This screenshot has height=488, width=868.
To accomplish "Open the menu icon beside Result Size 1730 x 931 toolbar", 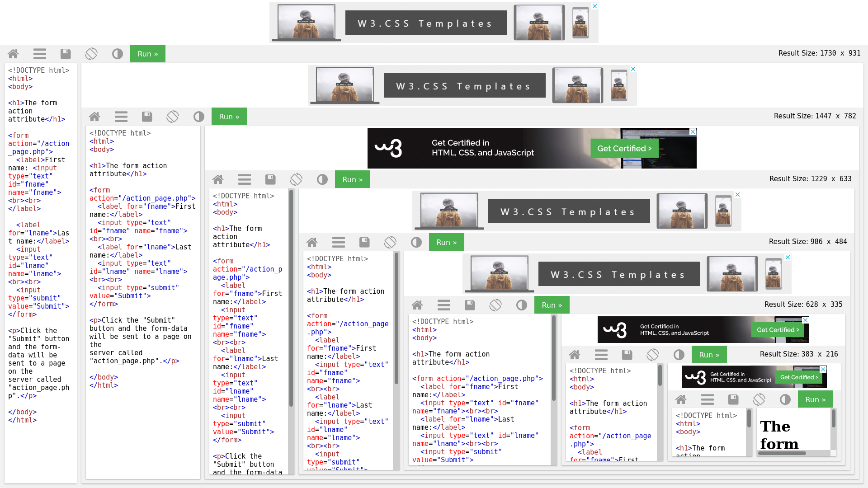I will (40, 54).
